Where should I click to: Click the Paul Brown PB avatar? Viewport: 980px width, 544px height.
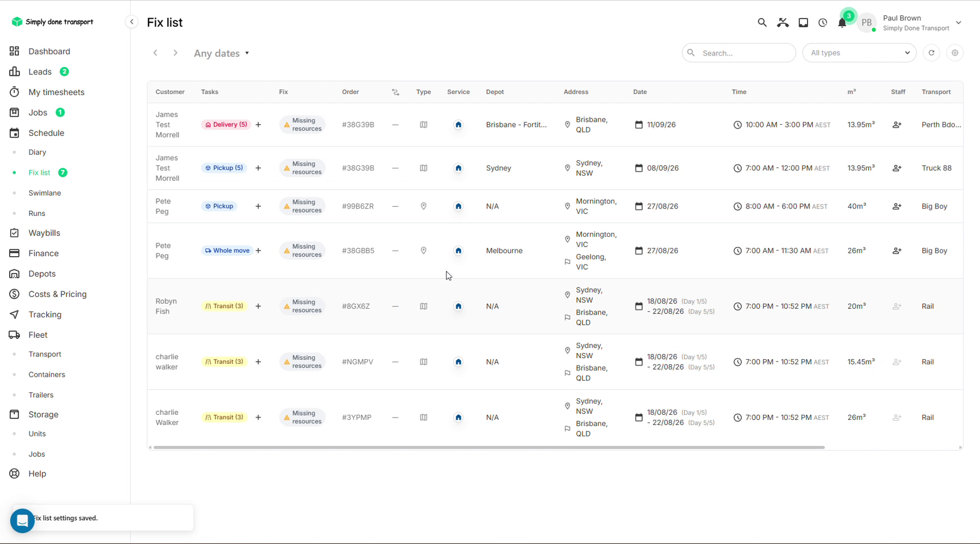tap(867, 23)
